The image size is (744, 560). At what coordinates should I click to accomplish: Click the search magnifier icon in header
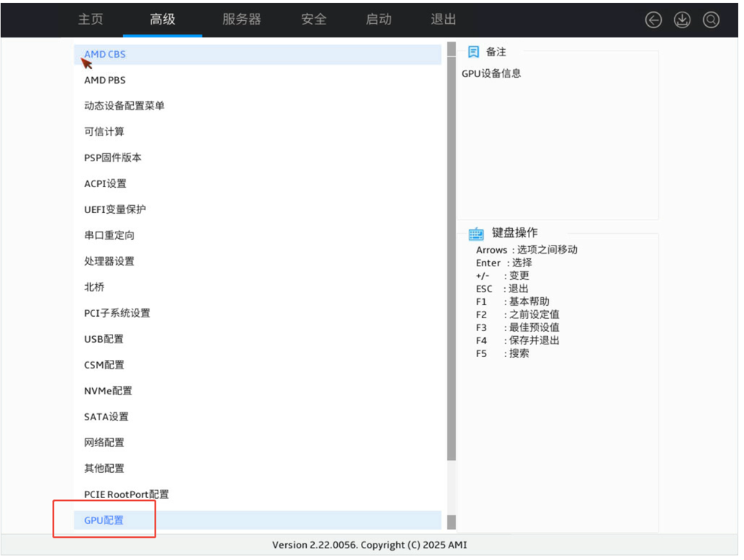(711, 20)
